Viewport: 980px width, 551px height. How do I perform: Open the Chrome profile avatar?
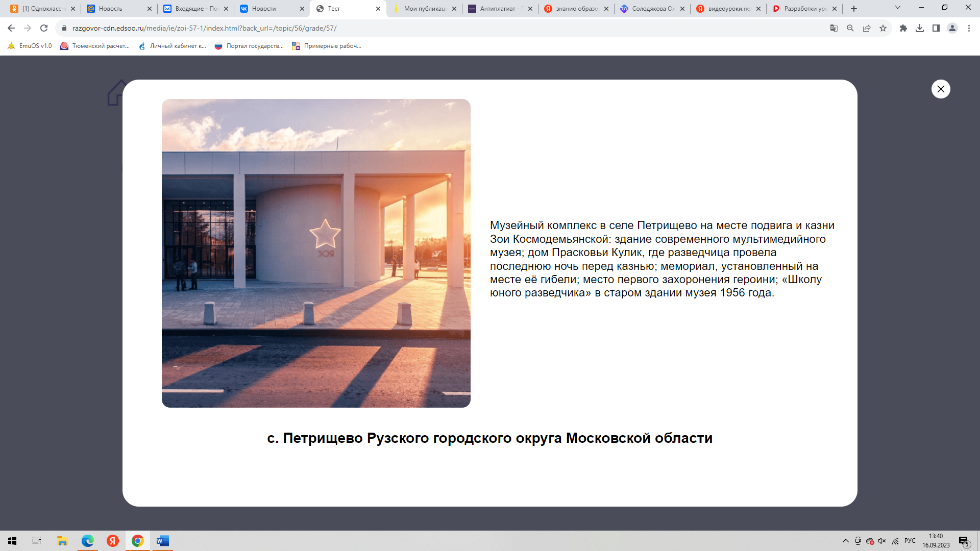tap(952, 28)
